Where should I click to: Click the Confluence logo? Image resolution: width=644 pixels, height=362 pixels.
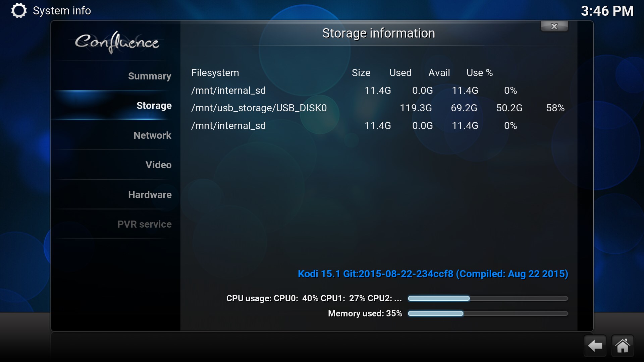(117, 42)
